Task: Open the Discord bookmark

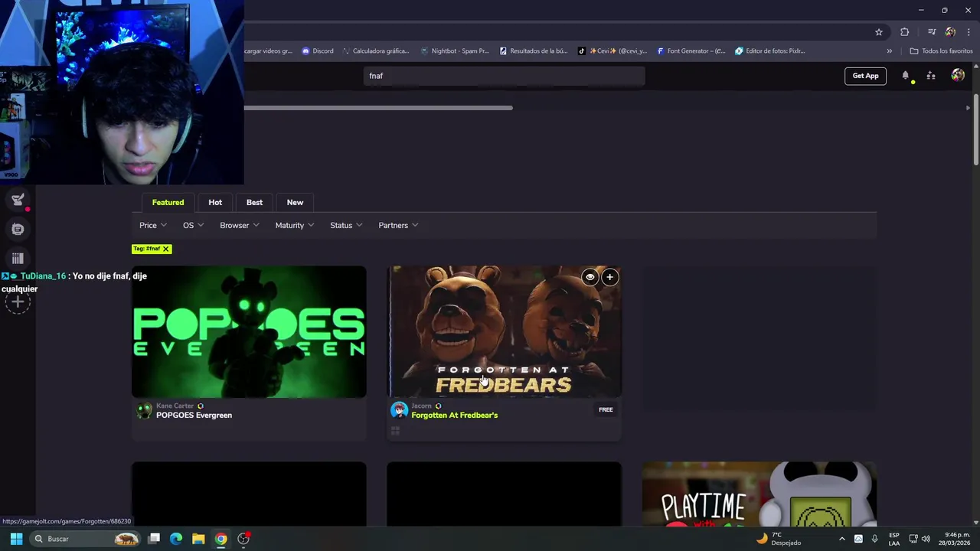Action: coord(318,51)
